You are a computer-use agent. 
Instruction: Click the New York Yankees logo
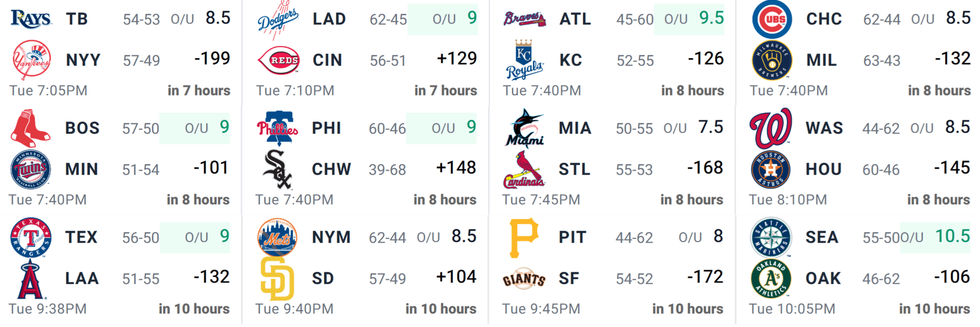tap(31, 60)
